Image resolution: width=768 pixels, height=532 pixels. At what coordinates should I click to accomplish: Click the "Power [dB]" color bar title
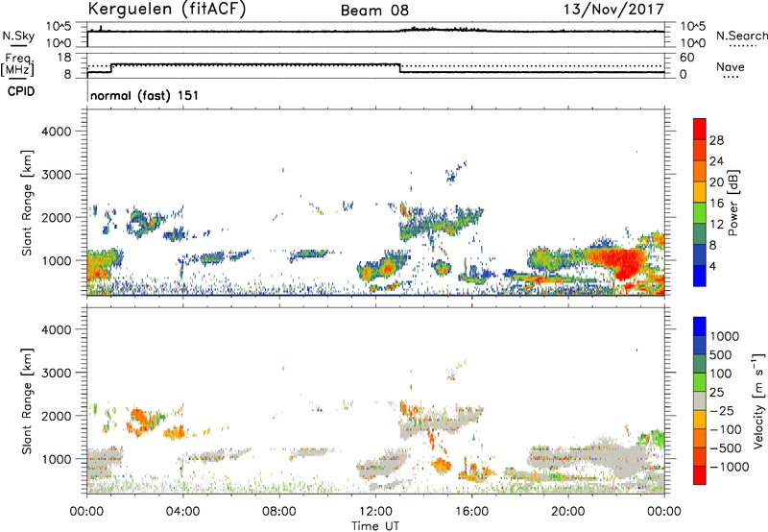point(732,203)
